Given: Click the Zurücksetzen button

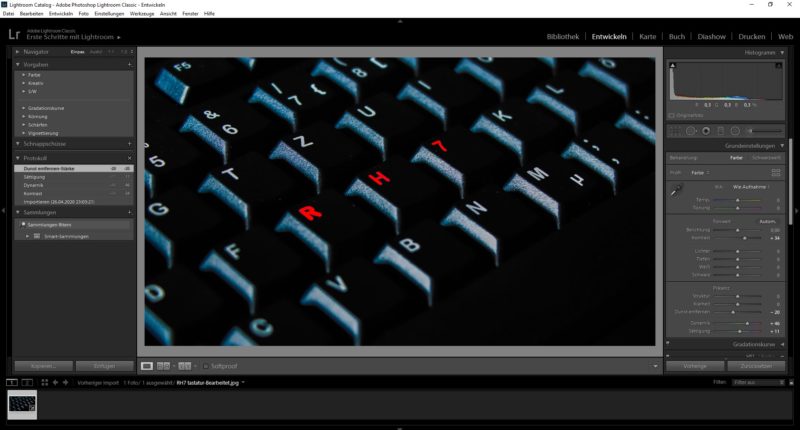Looking at the screenshot, I should [757, 366].
